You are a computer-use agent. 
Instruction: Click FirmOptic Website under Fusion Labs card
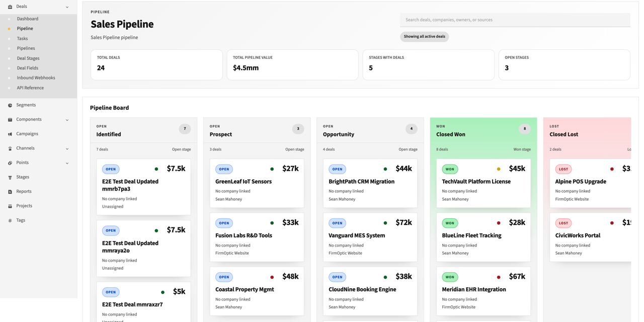(232, 253)
